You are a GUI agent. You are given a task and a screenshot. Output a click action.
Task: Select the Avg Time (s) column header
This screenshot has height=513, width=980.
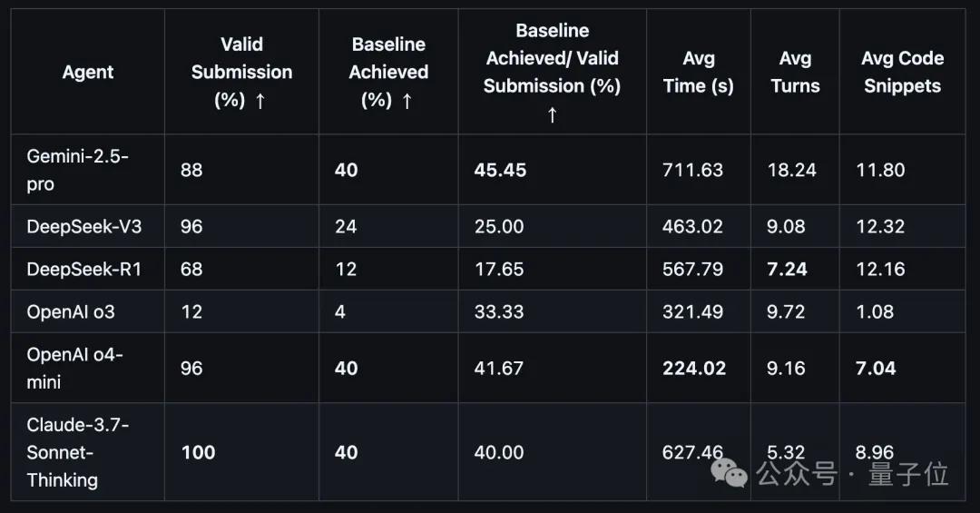(699, 73)
